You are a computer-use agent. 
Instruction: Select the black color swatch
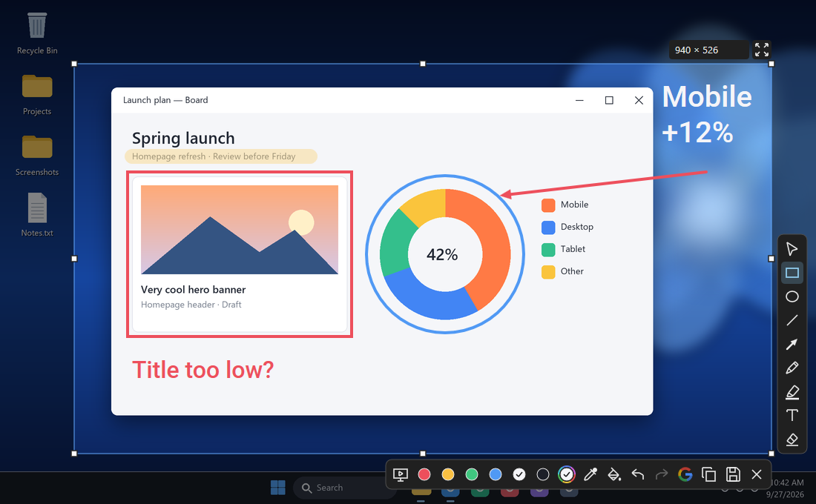click(x=543, y=474)
